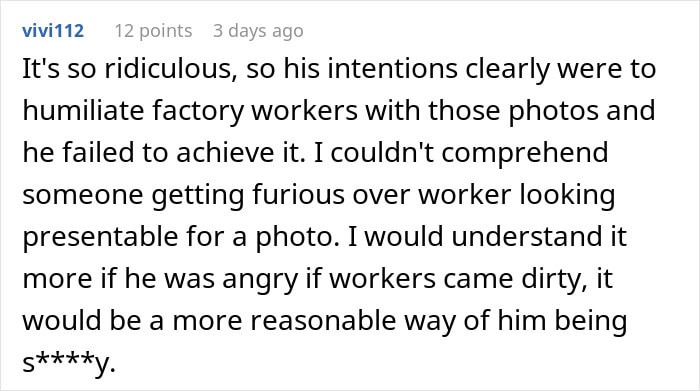Click the word 'presentable' in the comment
Screen dimensions: 700x391
pyautogui.click(x=100, y=238)
